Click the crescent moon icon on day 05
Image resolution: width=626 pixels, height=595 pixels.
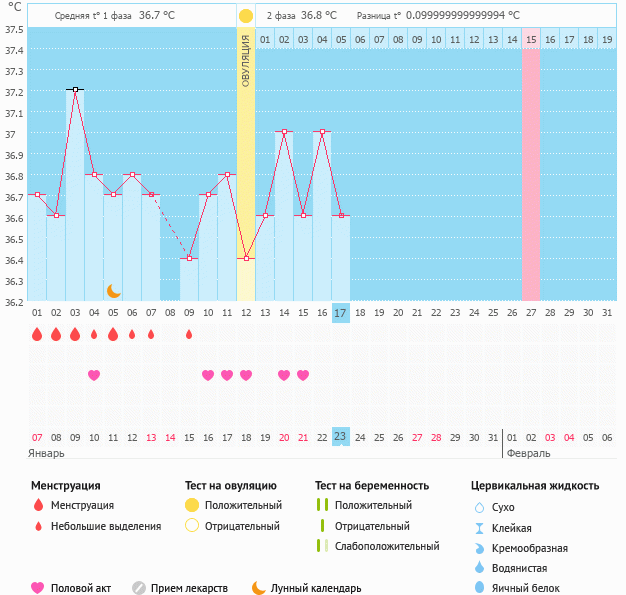tap(113, 291)
